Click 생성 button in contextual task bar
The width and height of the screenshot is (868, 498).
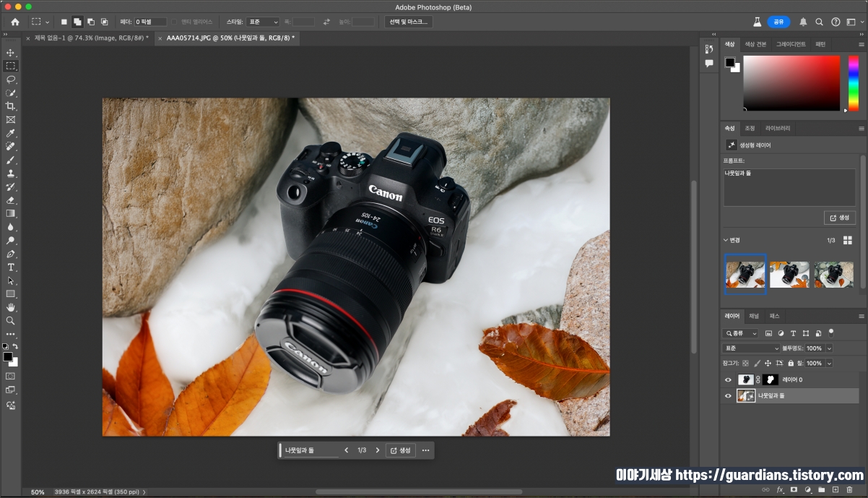pos(401,450)
